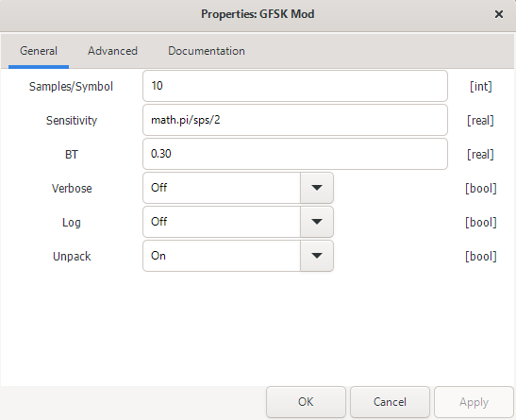516x420 pixels.
Task: Open the Verbose dropdown arrow
Action: tap(317, 188)
